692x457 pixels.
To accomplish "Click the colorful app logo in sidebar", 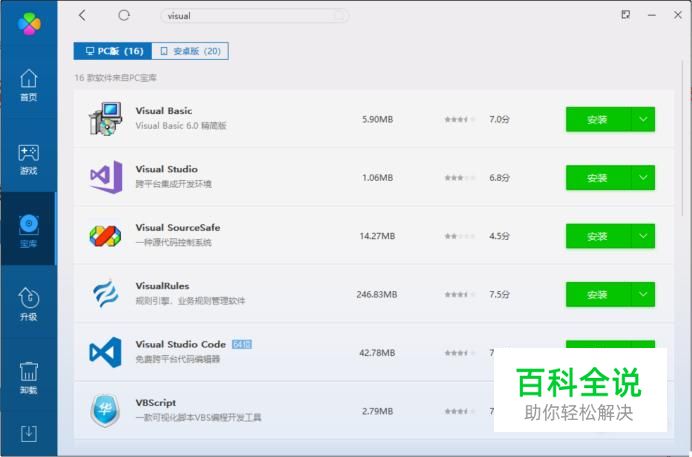I will tap(29, 23).
